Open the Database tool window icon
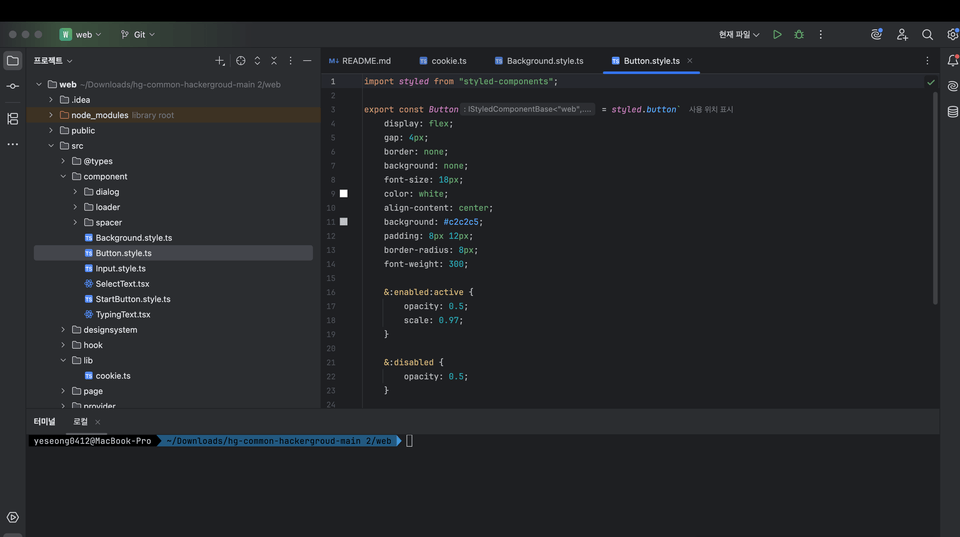Screen dimensions: 960x537 (x=953, y=112)
